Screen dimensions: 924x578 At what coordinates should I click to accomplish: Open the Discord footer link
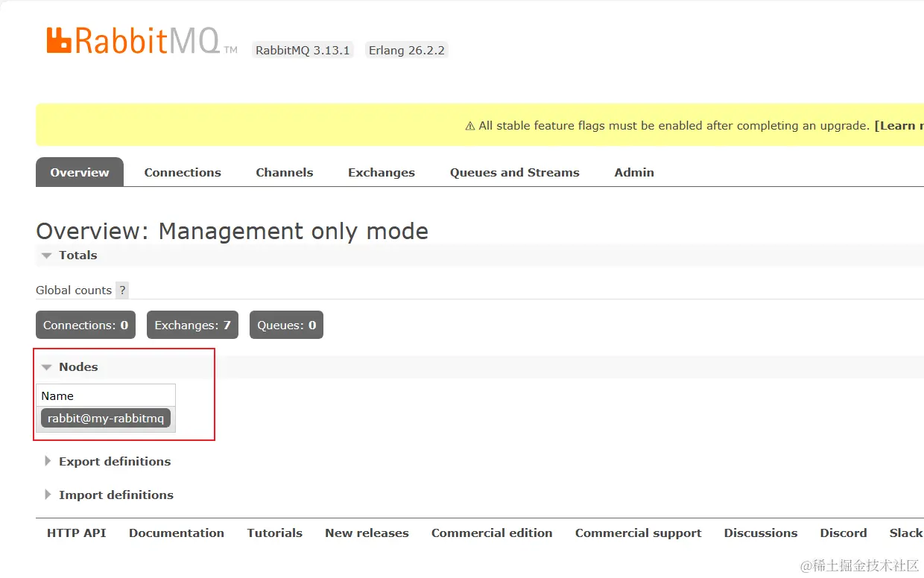click(x=844, y=533)
